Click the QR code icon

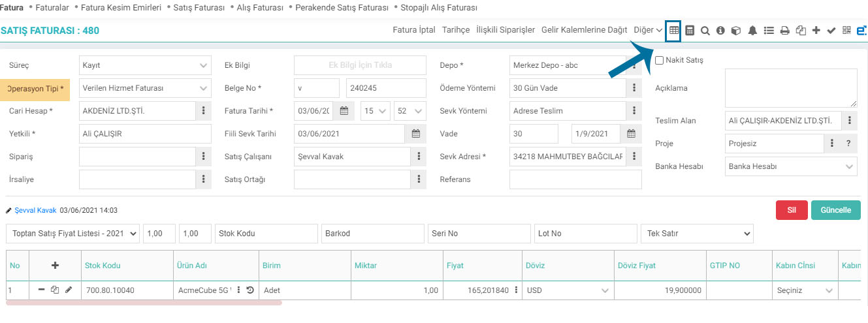[x=846, y=30]
